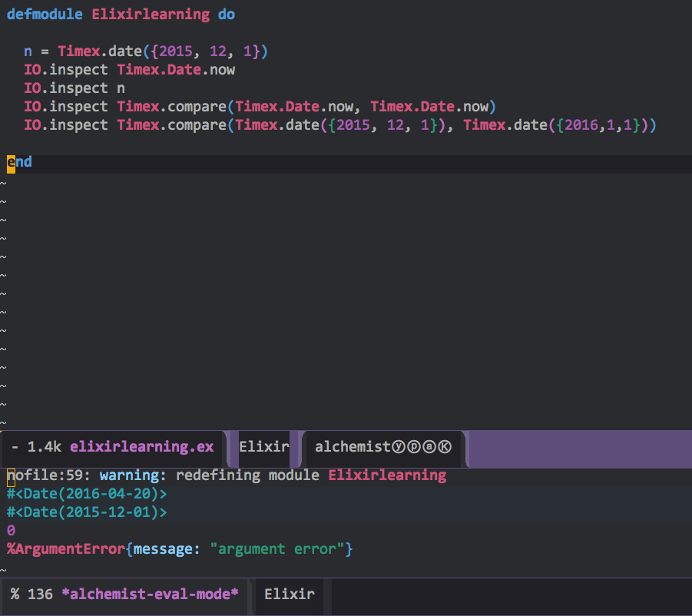Click the *alchemist-eval-mode* buffer name
Viewport: 692px width, 616px height.
(150, 594)
